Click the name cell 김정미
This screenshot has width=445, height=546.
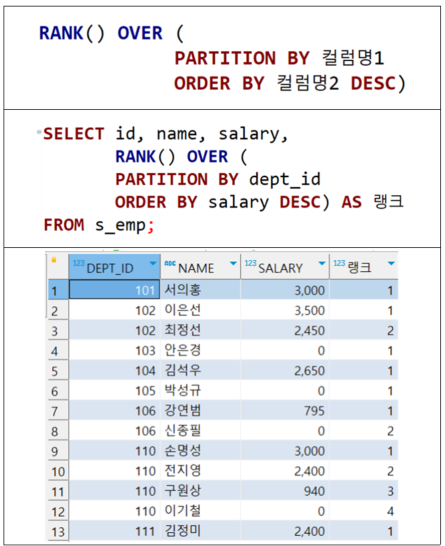coord(200,531)
